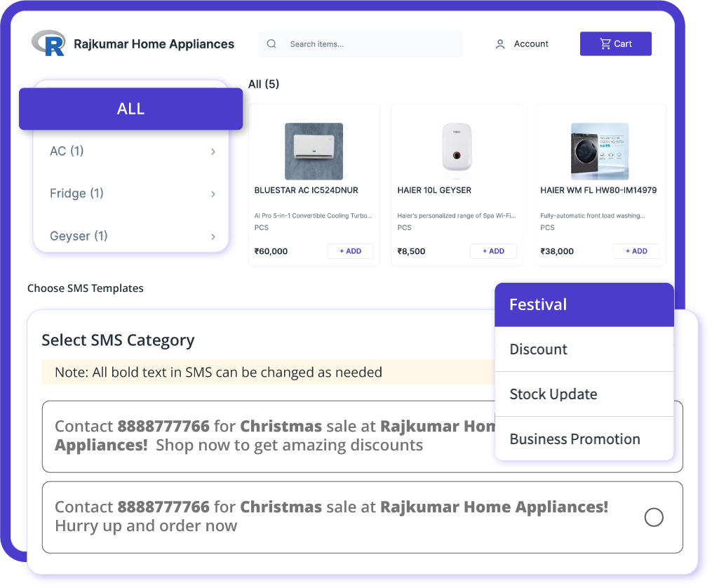Add Haier 10L Geyser to cart
The image size is (712, 588).
[494, 251]
